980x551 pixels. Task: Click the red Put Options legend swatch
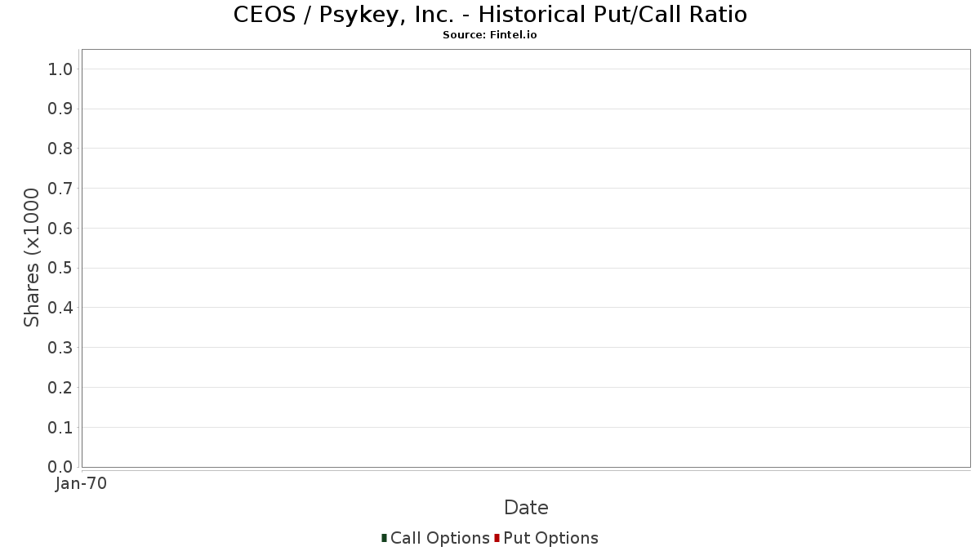click(x=497, y=538)
